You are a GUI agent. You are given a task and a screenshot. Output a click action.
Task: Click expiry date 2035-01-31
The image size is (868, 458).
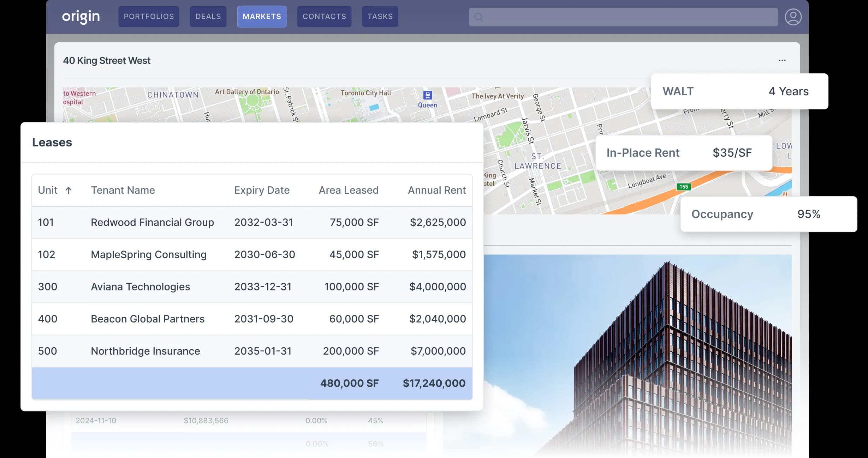263,351
